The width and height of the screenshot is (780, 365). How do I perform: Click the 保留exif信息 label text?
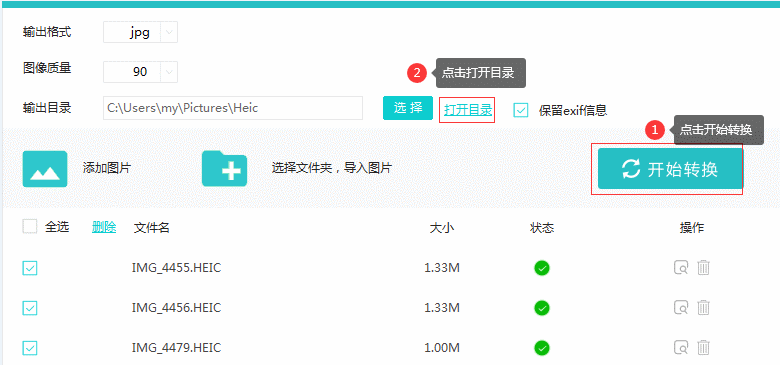tap(573, 110)
